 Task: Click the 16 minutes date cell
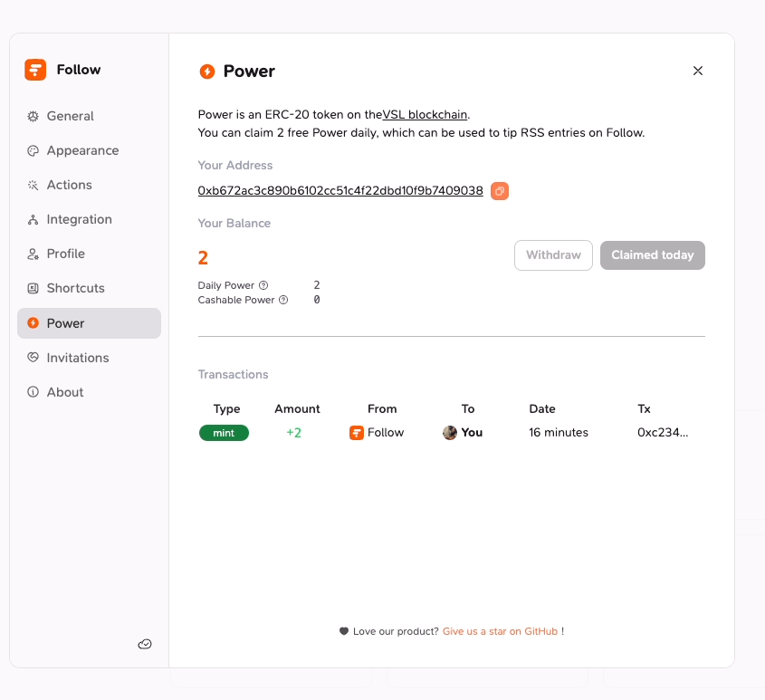(x=559, y=433)
